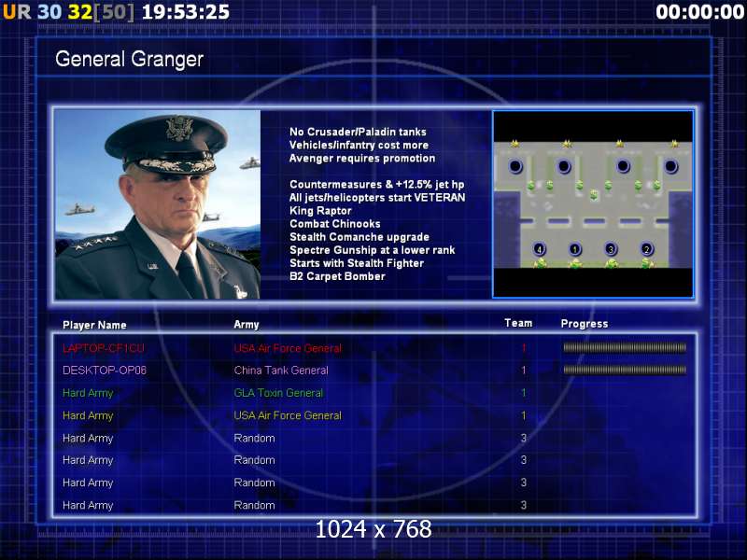Click the 'Player Name' column header
The height and width of the screenshot is (560, 747).
[94, 325]
